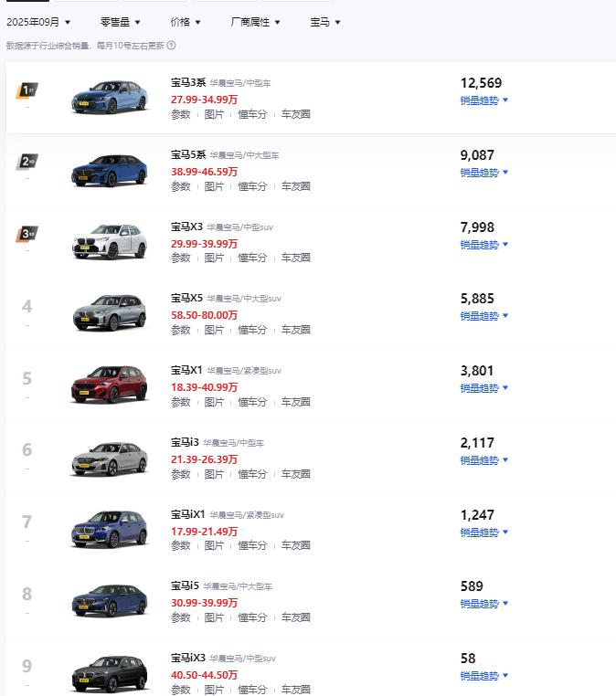Open the 宝马 brand filter dropdown
Screen dimensions: 616x696
tap(325, 21)
